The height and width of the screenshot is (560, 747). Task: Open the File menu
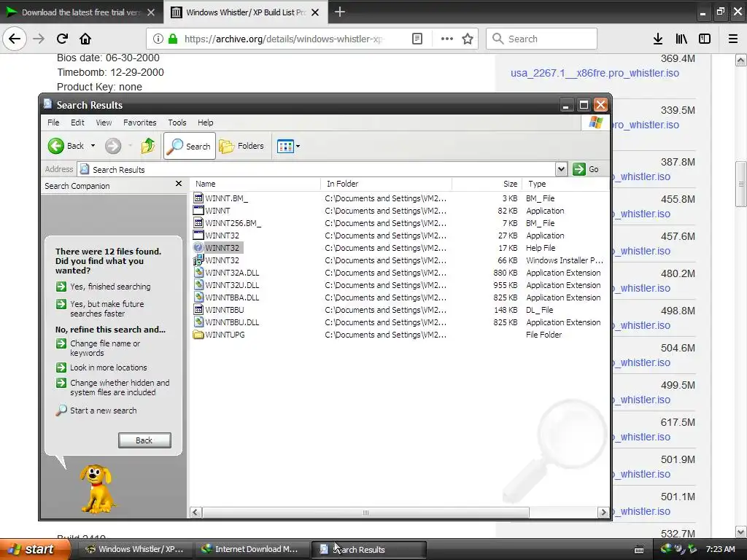pyautogui.click(x=53, y=122)
